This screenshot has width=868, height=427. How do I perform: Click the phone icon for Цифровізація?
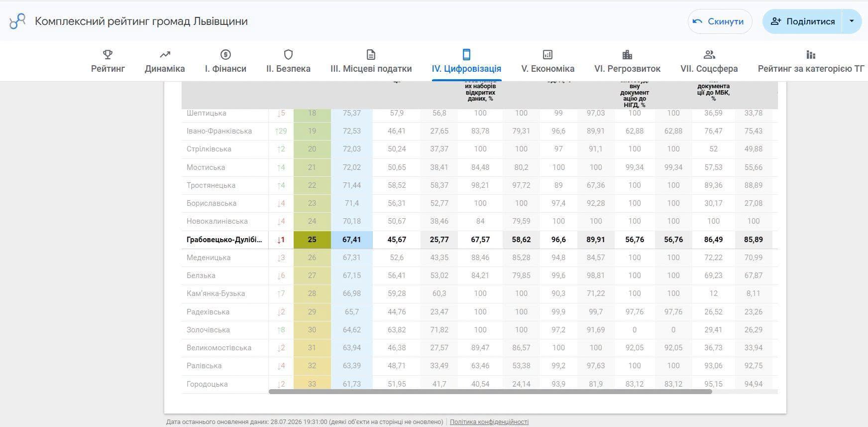pyautogui.click(x=466, y=54)
